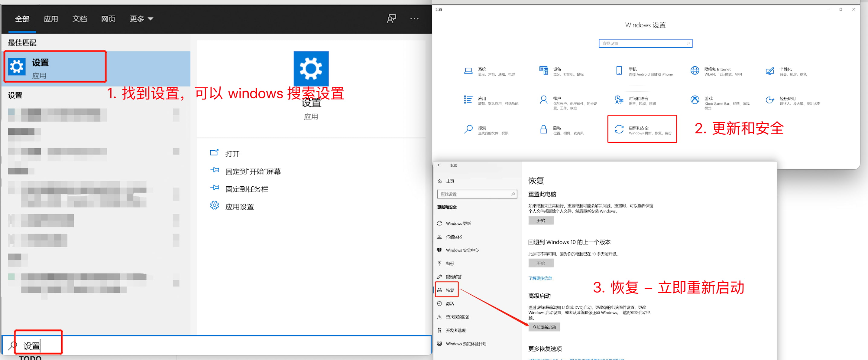Open 个性化 category in Windows Settings

786,71
